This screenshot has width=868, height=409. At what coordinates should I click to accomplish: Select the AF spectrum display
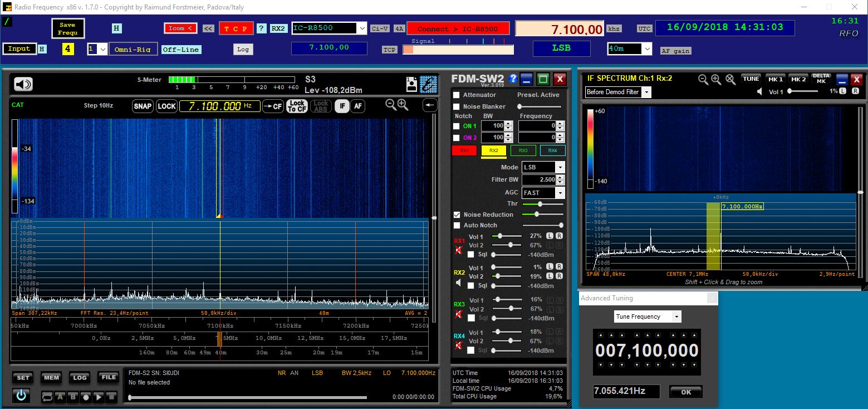pos(357,106)
